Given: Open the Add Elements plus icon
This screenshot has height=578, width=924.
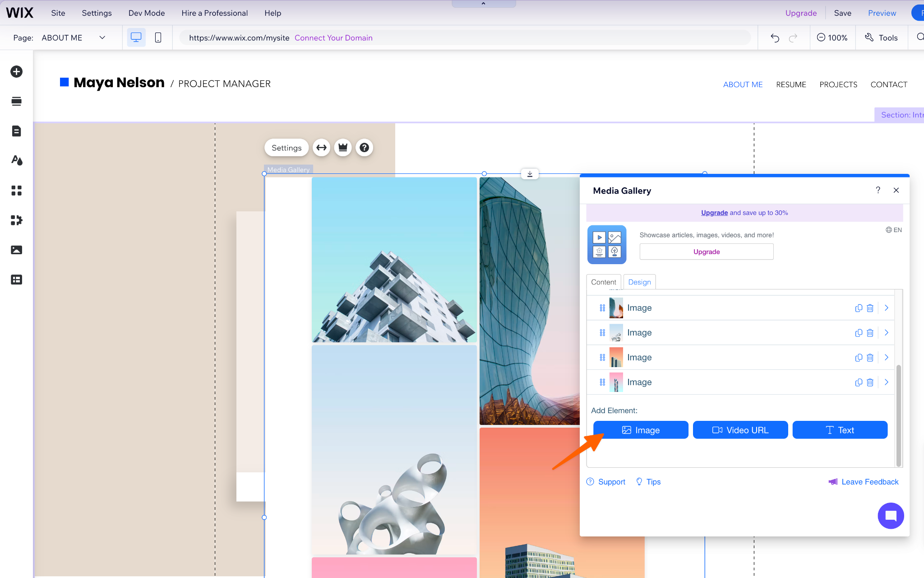Looking at the screenshot, I should (x=17, y=72).
